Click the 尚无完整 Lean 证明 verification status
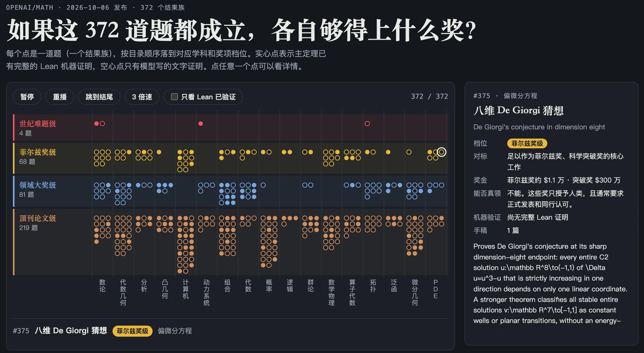Image resolution: width=644 pixels, height=353 pixels. tap(538, 217)
